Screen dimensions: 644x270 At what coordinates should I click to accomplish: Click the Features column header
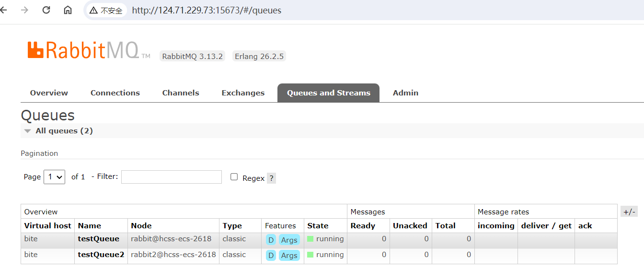point(280,226)
